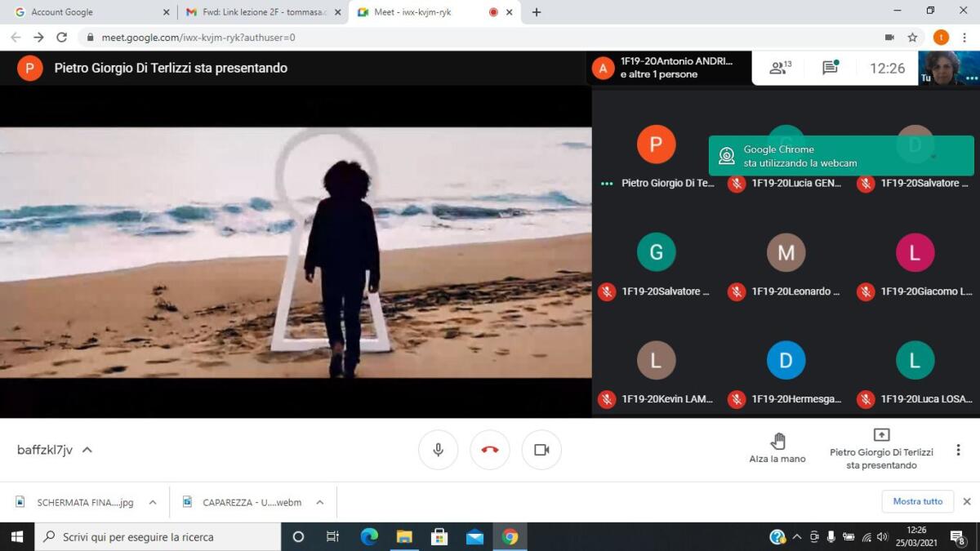Viewport: 980px width, 551px height.
Task: Open the three-dot menu on your self-view tile
Action: (972, 78)
